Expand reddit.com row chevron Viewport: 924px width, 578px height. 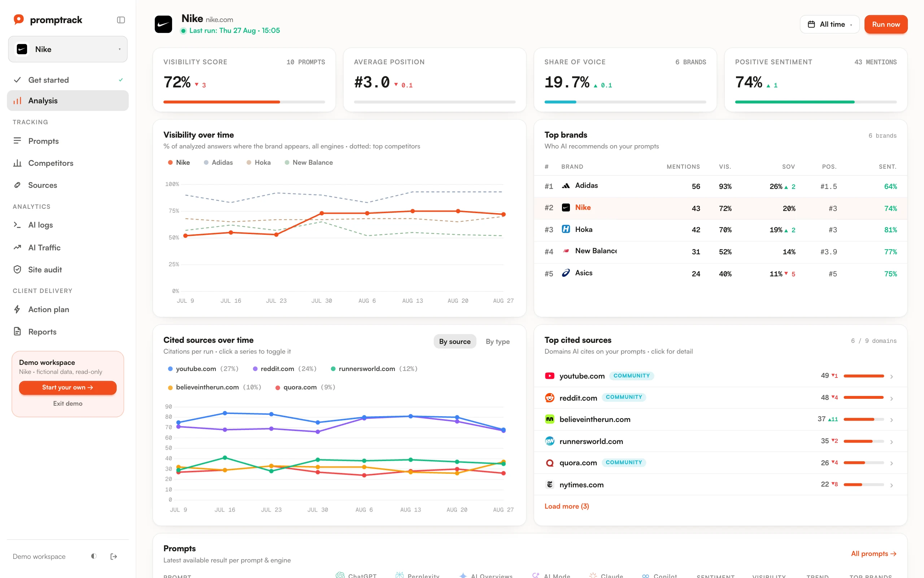point(892,398)
